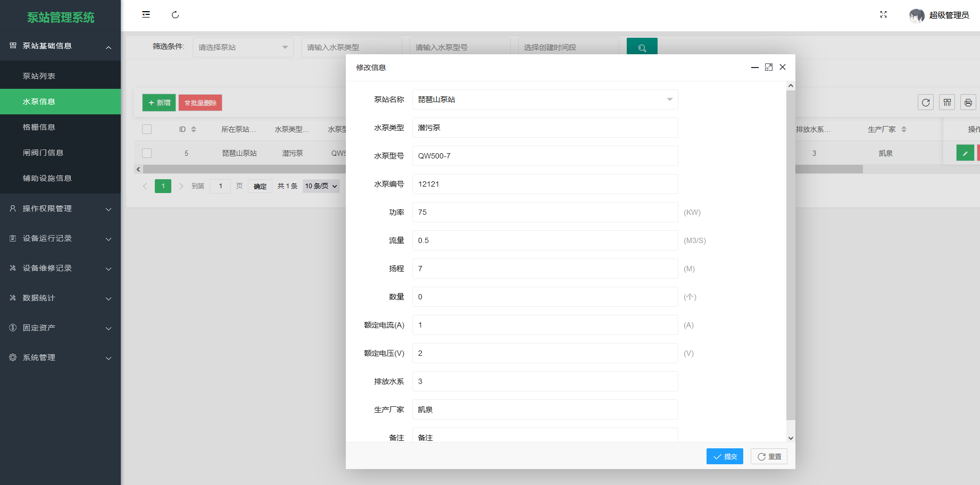980x485 pixels.
Task: Minimize the 修改信息 dialog
Action: click(754, 68)
